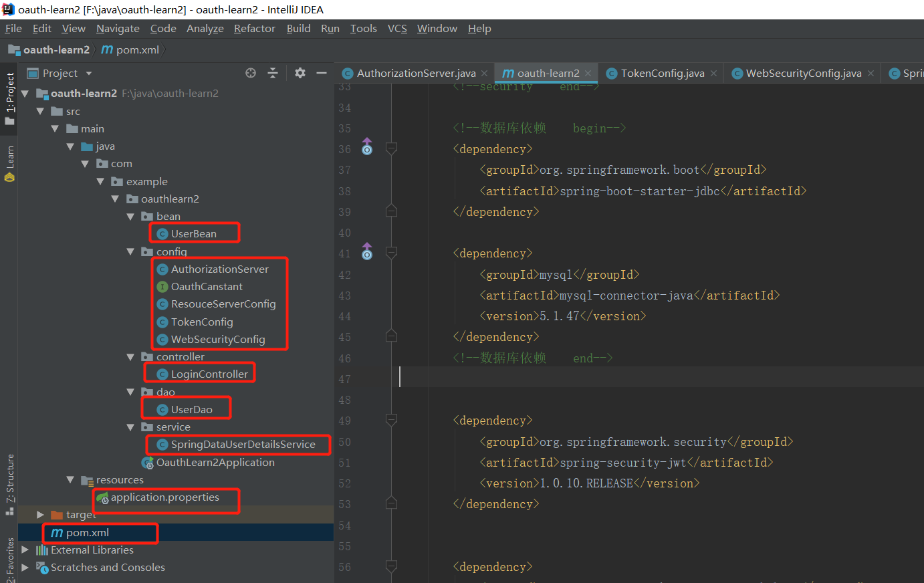Hide the Project panel with minimize icon
Screen dimensions: 924x583
322,73
